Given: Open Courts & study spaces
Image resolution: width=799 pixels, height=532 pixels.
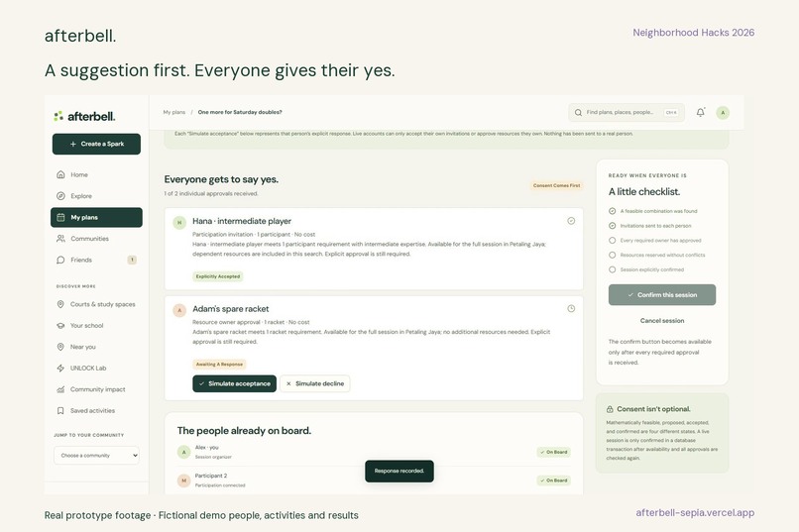Looking at the screenshot, I should (96, 304).
